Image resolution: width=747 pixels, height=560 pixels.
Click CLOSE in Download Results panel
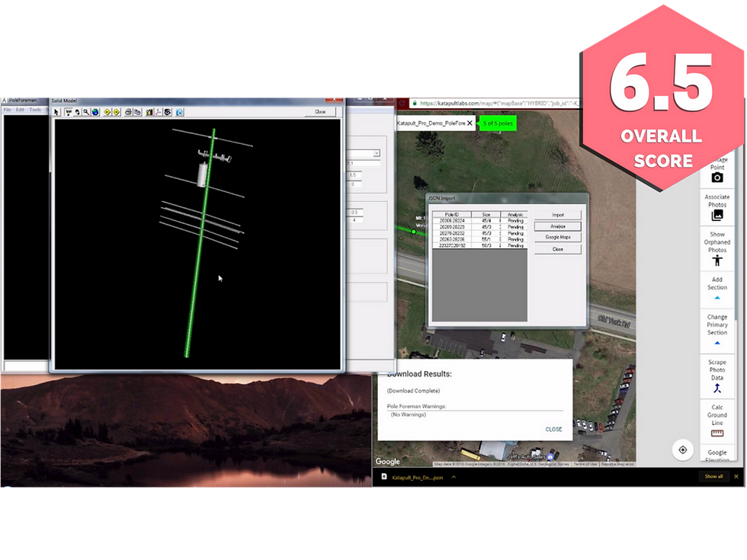pyautogui.click(x=553, y=429)
